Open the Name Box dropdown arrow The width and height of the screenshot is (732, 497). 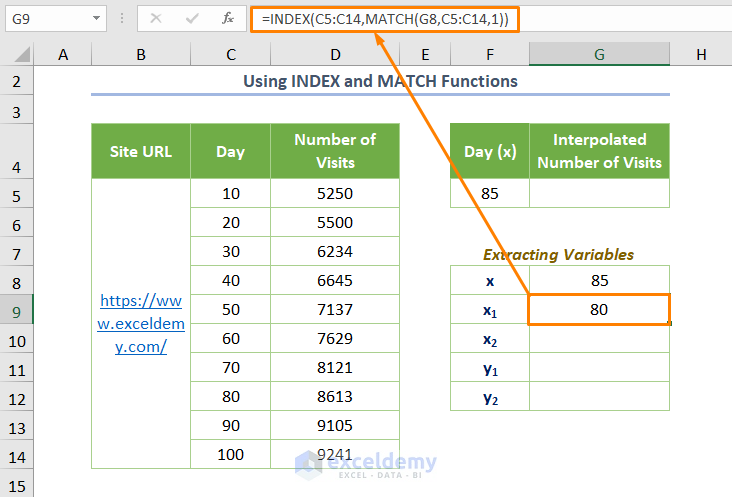coord(96,18)
